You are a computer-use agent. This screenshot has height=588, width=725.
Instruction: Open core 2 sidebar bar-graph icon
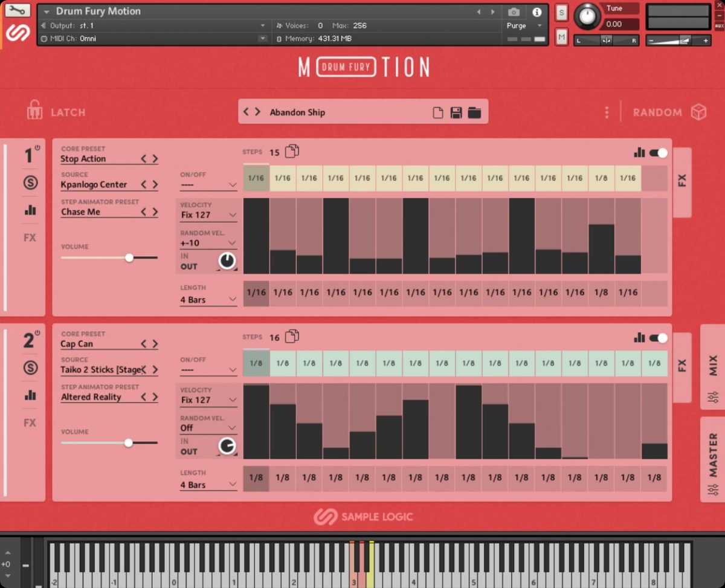[x=30, y=395]
